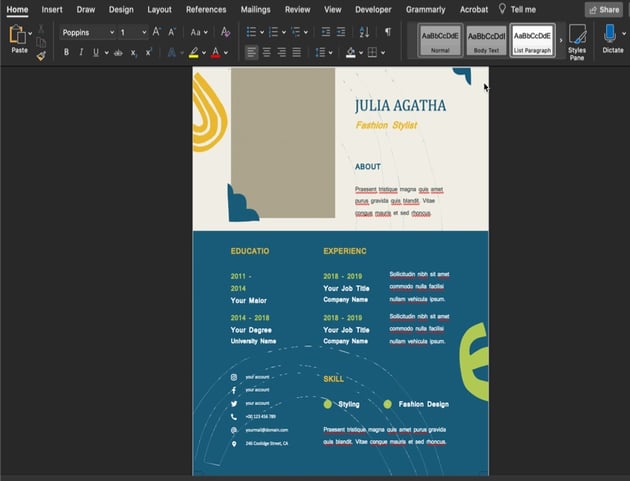
Task: Center align text
Action: [x=266, y=52]
